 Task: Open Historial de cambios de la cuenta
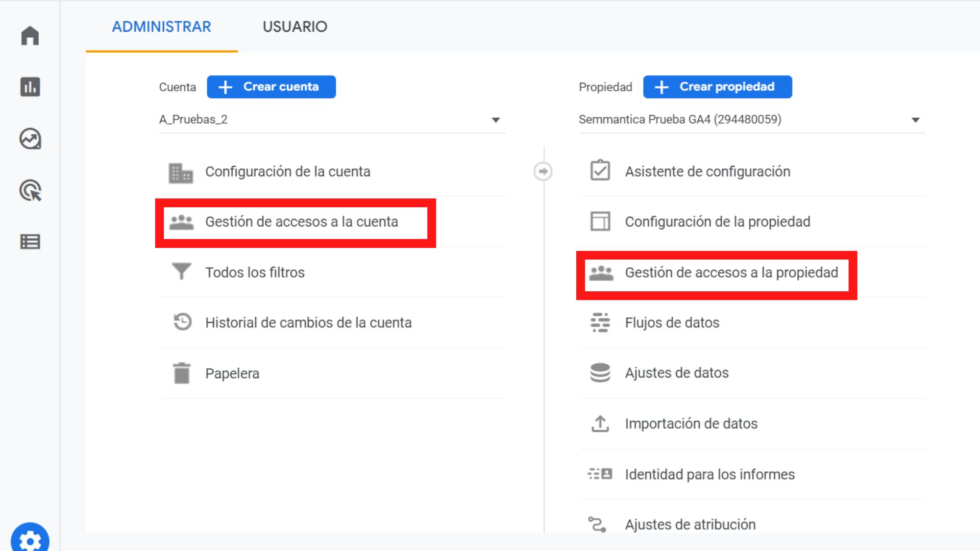point(308,322)
